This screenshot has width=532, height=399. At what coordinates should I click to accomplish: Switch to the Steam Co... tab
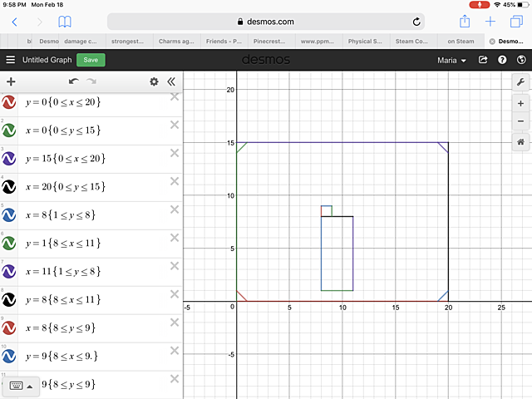[x=413, y=41]
